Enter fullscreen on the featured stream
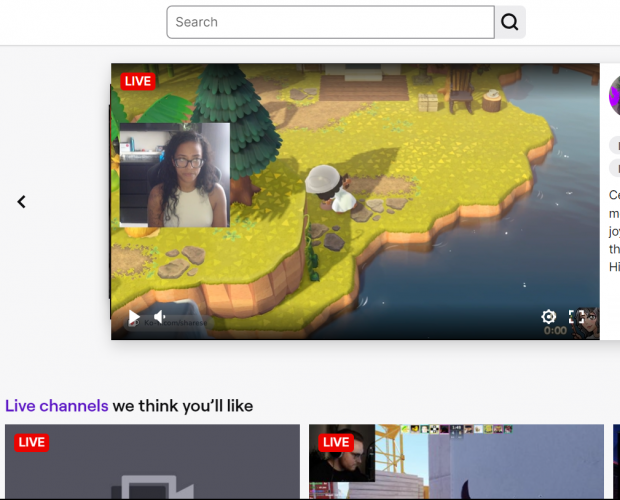This screenshot has height=500, width=620. coord(576,317)
